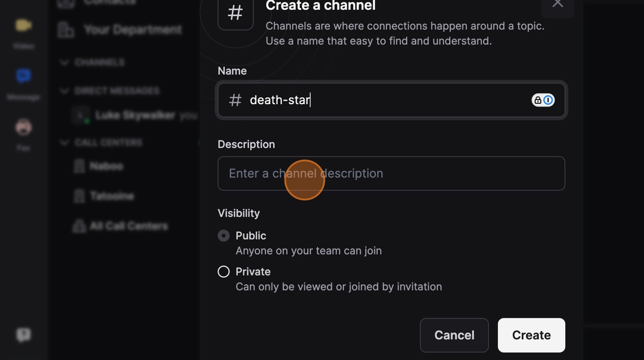Open the Video icon in sidebar
This screenshot has width=644, height=360.
point(24,26)
